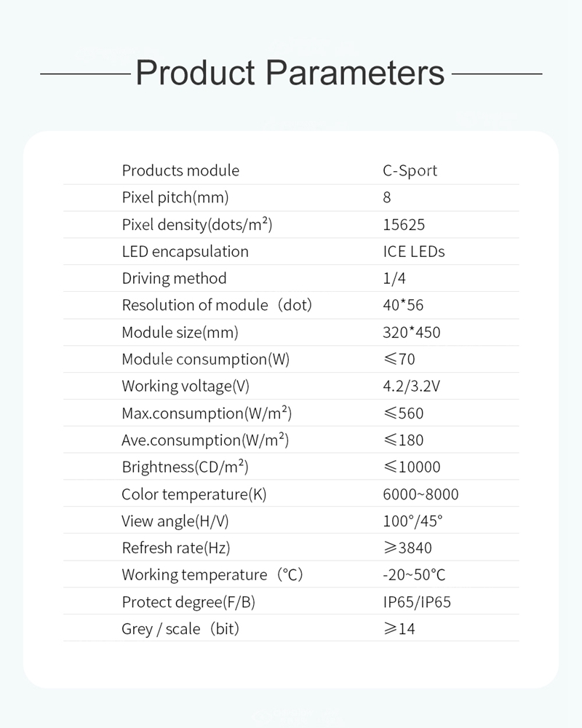Image resolution: width=582 pixels, height=728 pixels.
Task: Click the Product Parameters heading
Action: pyautogui.click(x=290, y=74)
